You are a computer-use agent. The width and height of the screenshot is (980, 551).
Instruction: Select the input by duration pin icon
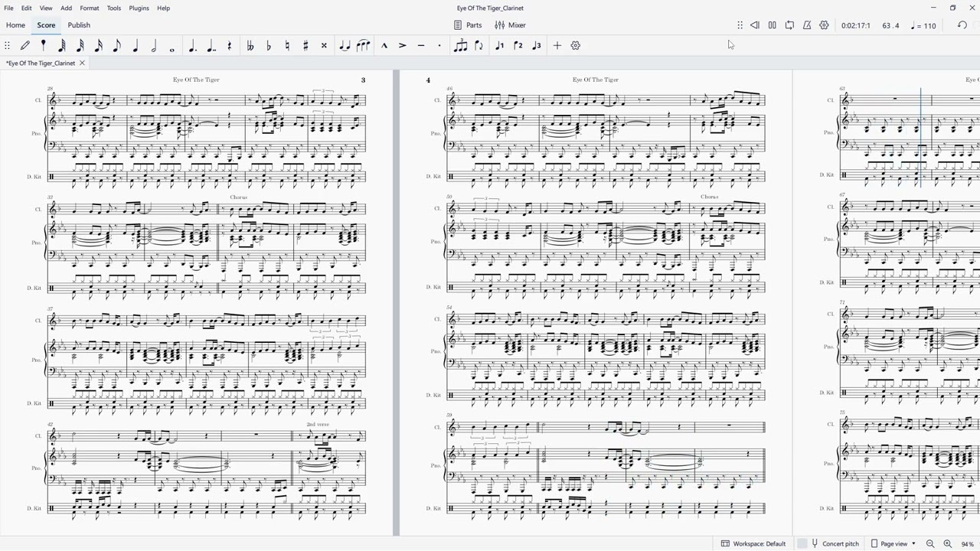[x=44, y=46]
